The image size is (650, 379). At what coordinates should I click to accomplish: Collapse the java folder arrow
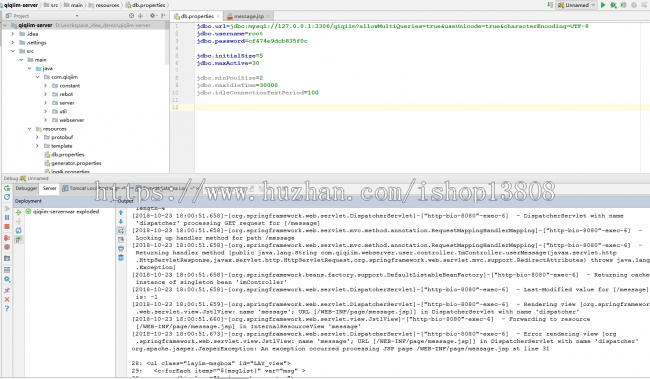click(29, 68)
